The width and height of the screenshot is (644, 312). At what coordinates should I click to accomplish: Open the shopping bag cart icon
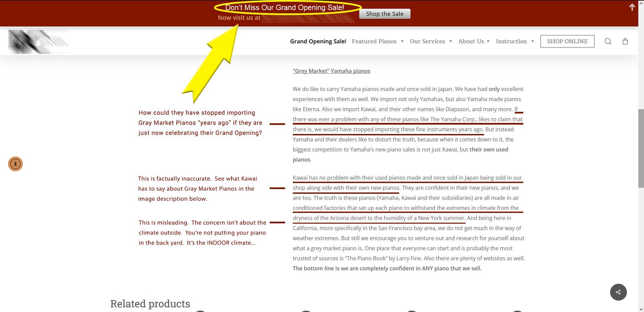coord(625,41)
